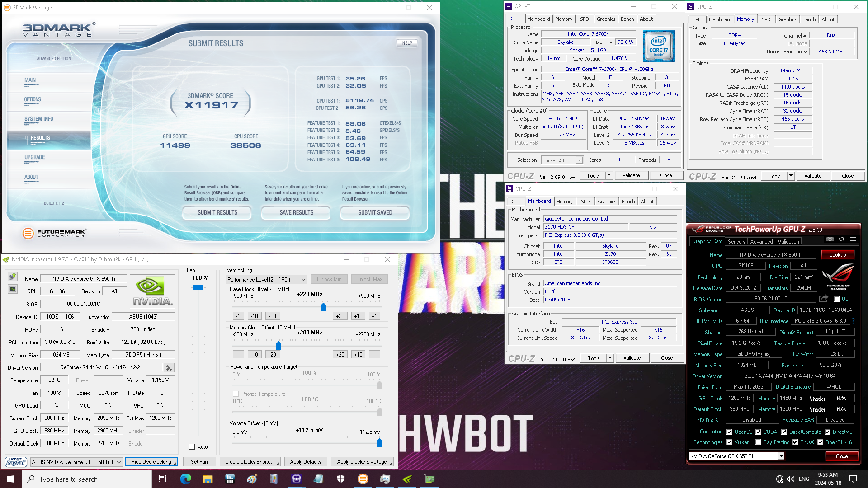Open Windows Security shield on the taskbar
Screen dimensions: 868x488
340,479
